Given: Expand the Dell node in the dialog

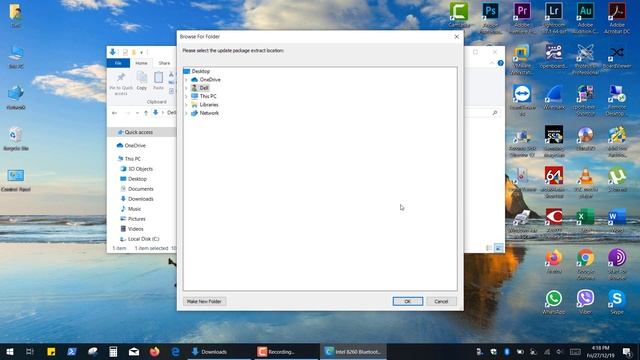Looking at the screenshot, I should click(x=187, y=88).
